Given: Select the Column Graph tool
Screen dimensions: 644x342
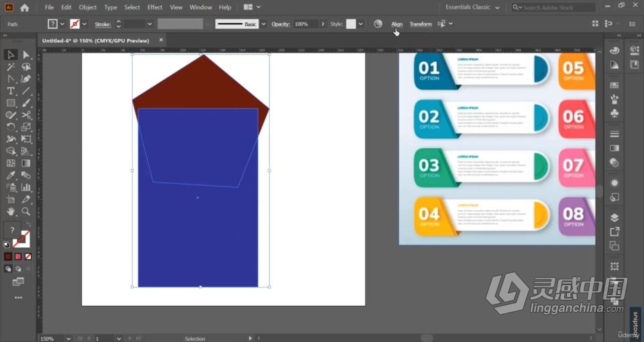Looking at the screenshot, I should [x=26, y=187].
